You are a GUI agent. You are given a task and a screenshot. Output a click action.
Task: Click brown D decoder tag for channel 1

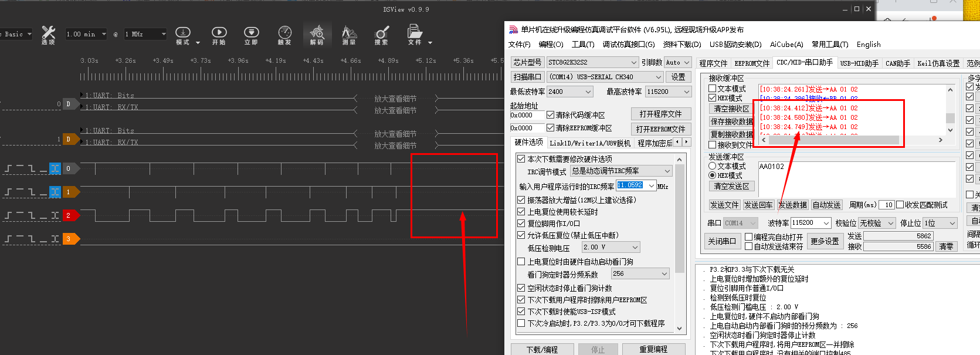(70, 139)
